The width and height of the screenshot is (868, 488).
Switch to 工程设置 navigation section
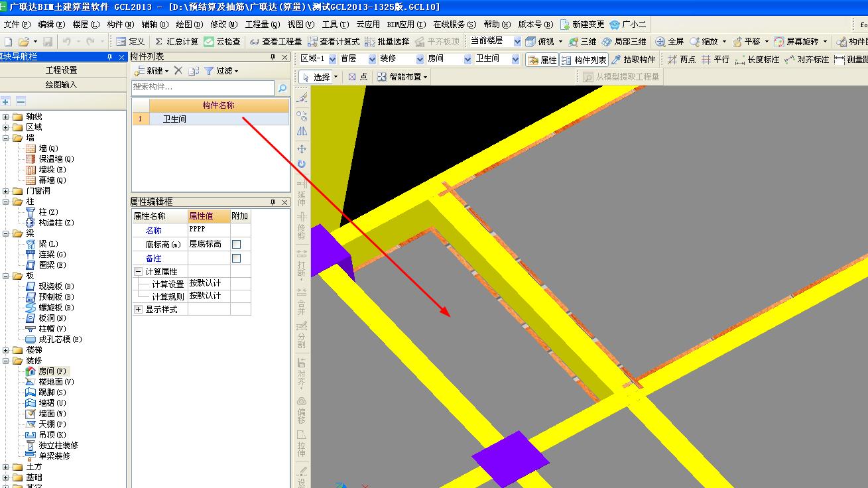coord(61,70)
